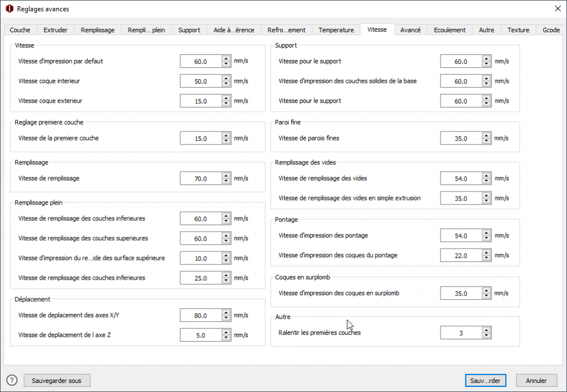This screenshot has width=567, height=392.
Task: Increase Vitesse de parois fines spinner
Action: 486,135
